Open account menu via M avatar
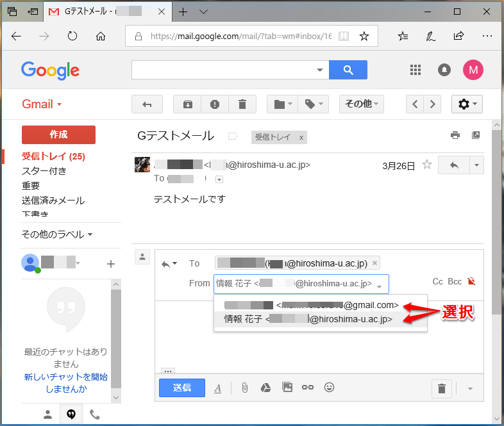This screenshot has height=426, width=504. tap(473, 70)
